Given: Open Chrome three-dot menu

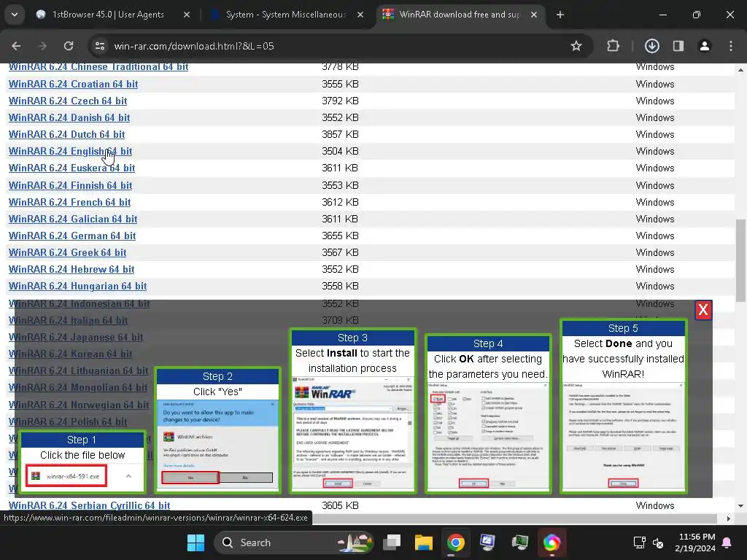Looking at the screenshot, I should pos(731,46).
